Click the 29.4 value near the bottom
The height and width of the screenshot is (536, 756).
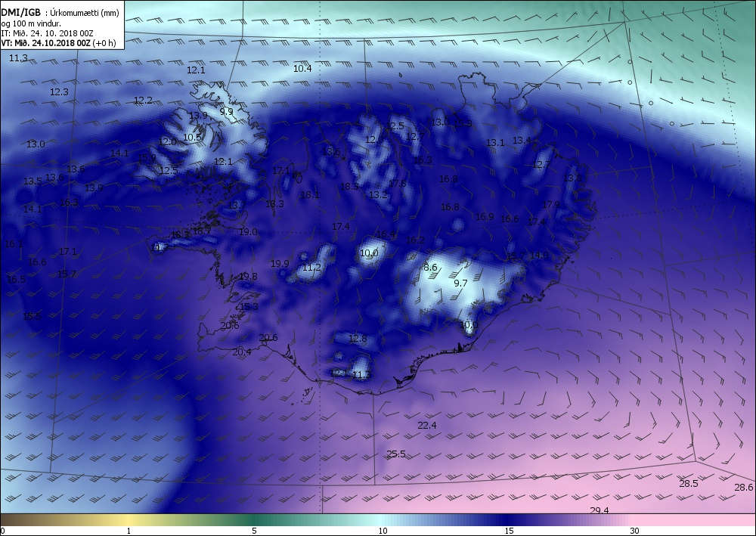[600, 510]
